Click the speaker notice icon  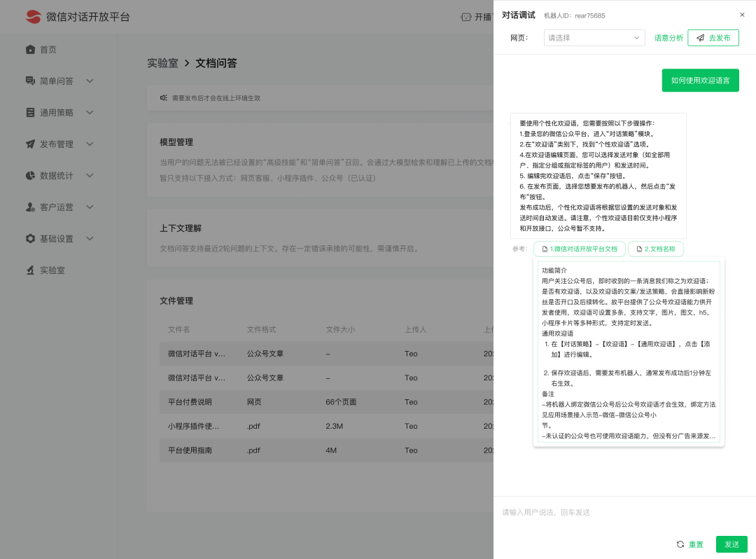click(164, 98)
